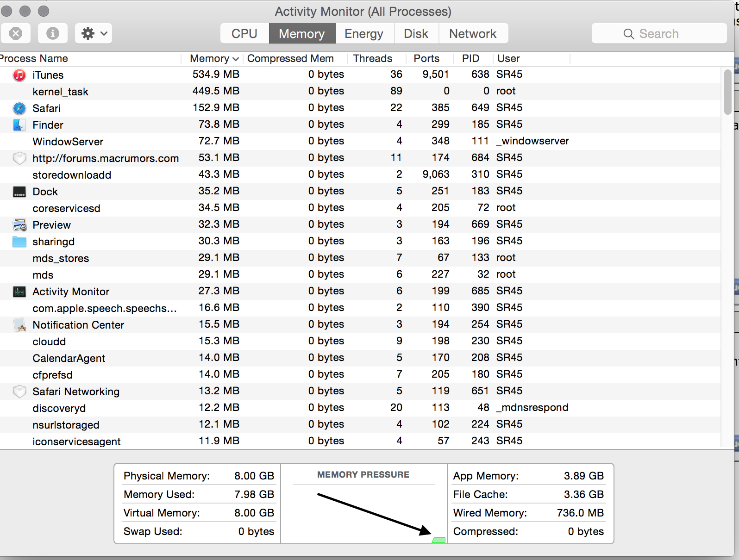739x560 pixels.
Task: Sort by Compressed Mem column
Action: point(295,58)
